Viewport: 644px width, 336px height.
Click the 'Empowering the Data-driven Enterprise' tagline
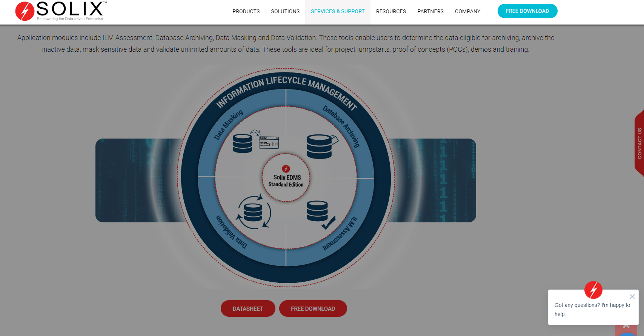70,19
